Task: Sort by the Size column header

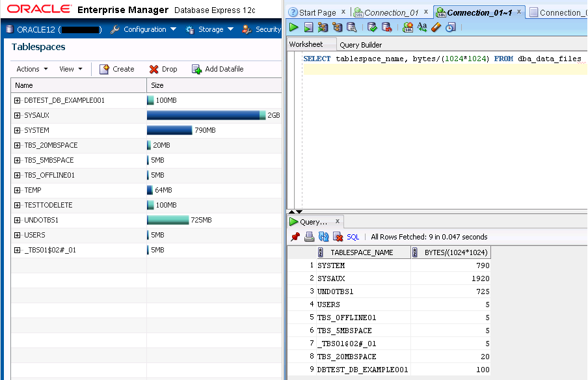Action: pyautogui.click(x=214, y=85)
